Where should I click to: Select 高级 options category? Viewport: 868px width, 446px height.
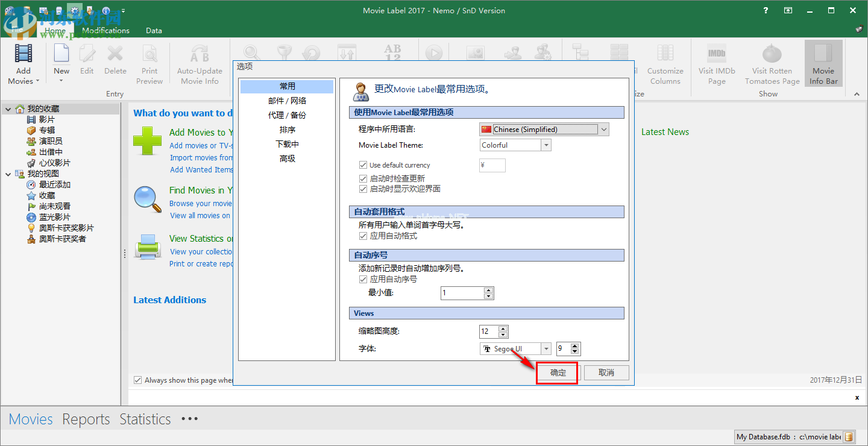288,159
